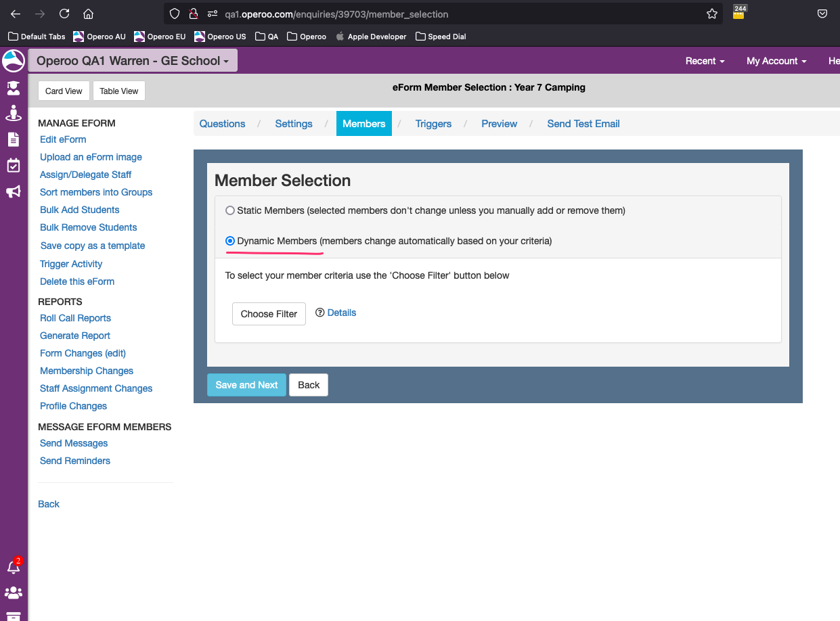840x621 pixels.
Task: Switch to the Triggers tab
Action: pyautogui.click(x=433, y=124)
